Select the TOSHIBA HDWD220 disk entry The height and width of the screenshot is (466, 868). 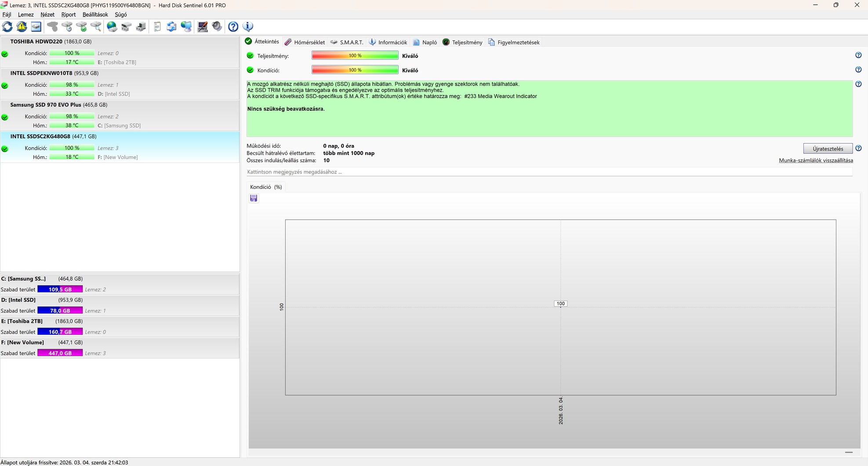click(x=120, y=52)
